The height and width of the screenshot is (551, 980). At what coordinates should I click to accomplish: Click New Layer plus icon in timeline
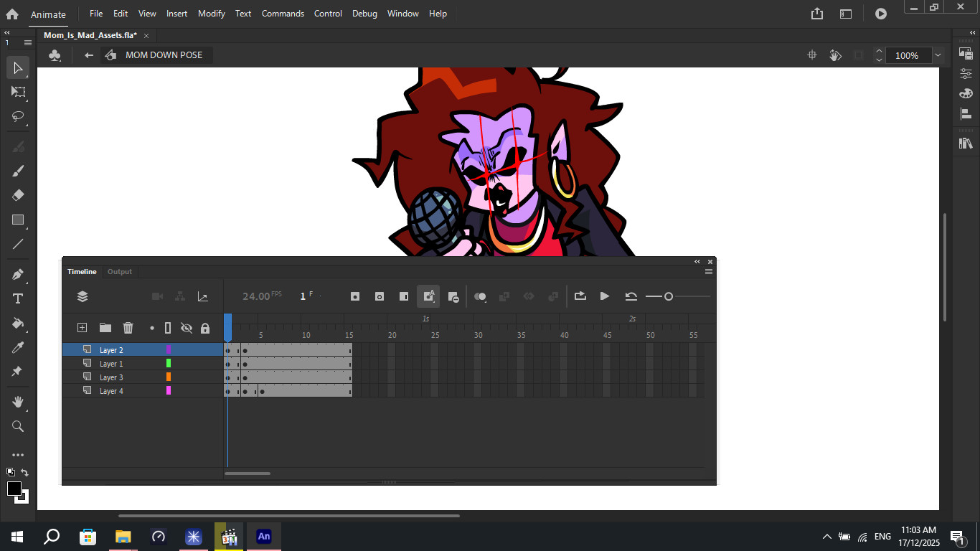pos(82,328)
